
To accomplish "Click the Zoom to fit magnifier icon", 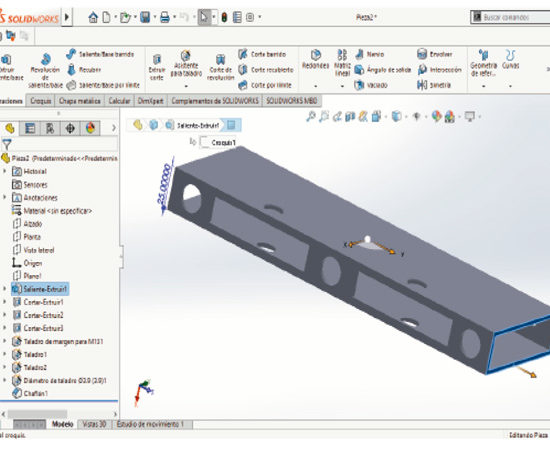I will [x=311, y=116].
